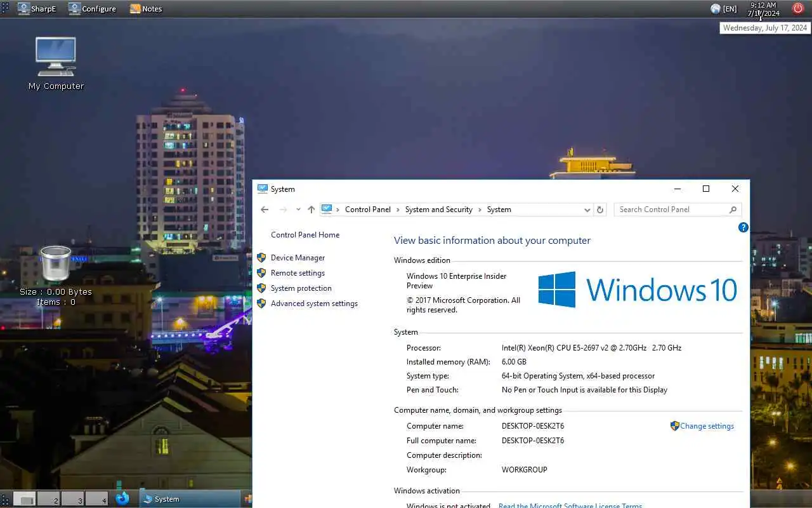Viewport: 812px width, 508px height.
Task: Open the blue Help question mark
Action: [743, 227]
